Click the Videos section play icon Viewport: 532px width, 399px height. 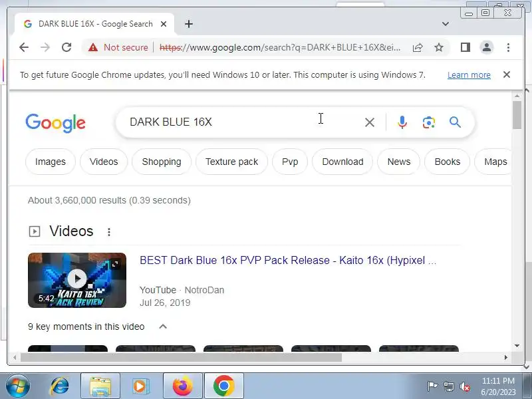35,231
